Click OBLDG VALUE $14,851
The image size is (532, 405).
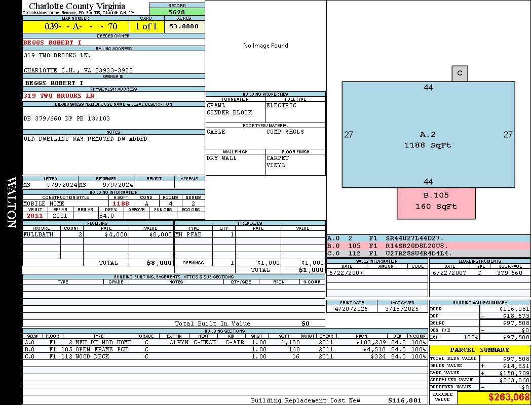pos(516,366)
